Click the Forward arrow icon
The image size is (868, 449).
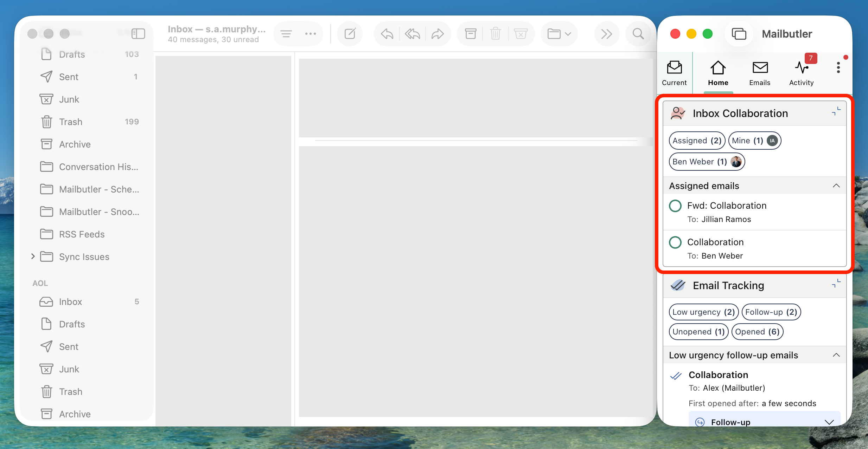(438, 34)
